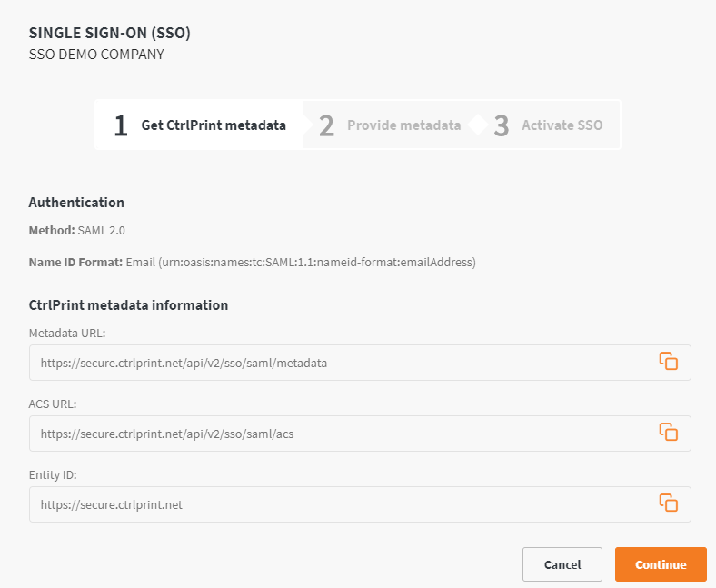
Task: Copy the ACS URL using the copy icon
Action: [x=668, y=432]
